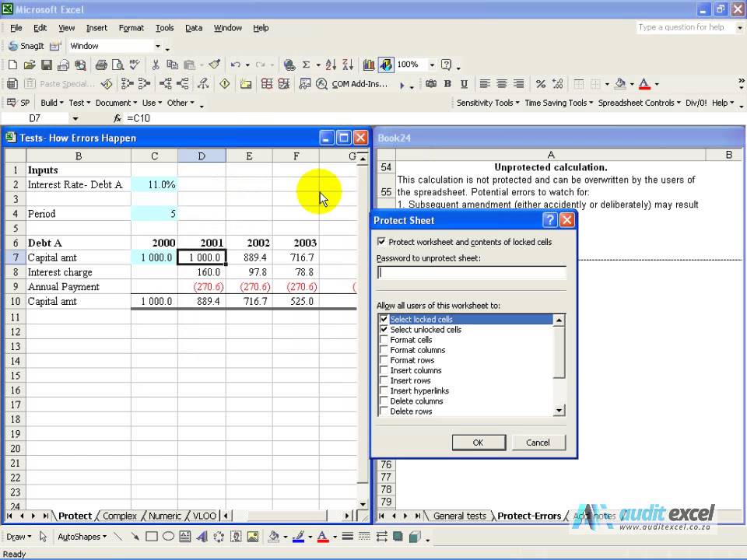
Task: Click the New workbook icon
Action: coord(13,65)
